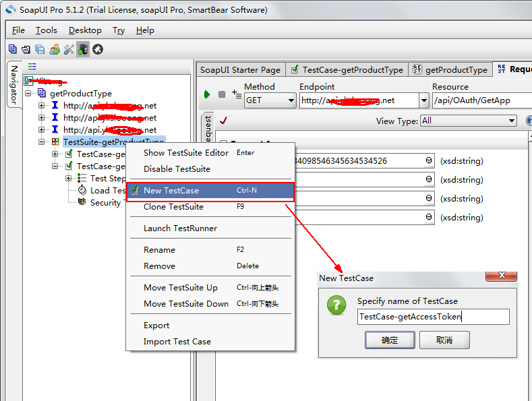Toggle the Proxy server toolbar icon

[83, 49]
